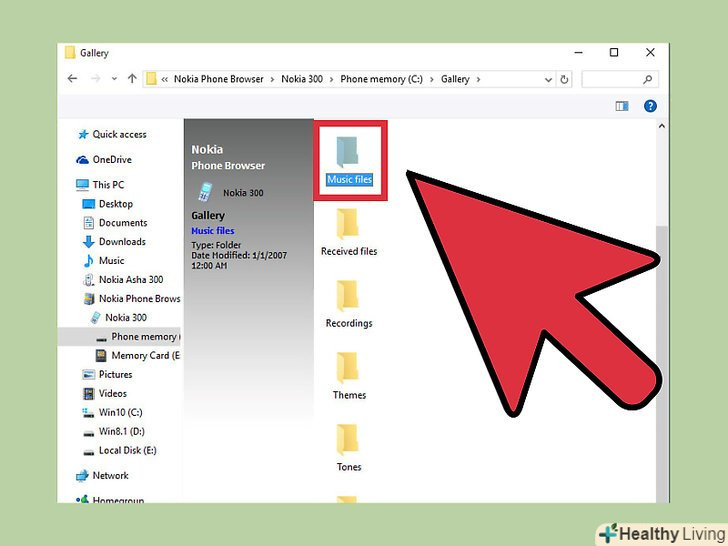The height and width of the screenshot is (546, 728).
Task: Open the recent locations dropdown chevron
Action: point(114,79)
